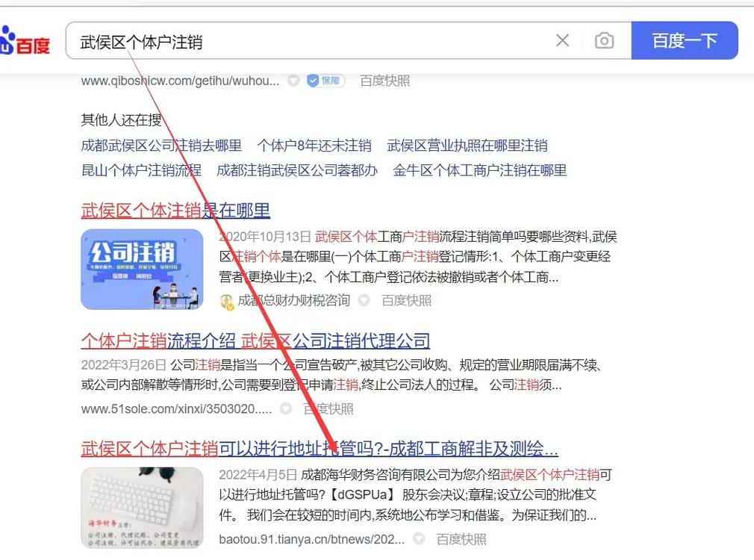The height and width of the screenshot is (560, 754).
Task: Click the date text 2020年10月13日
Action: point(265,237)
